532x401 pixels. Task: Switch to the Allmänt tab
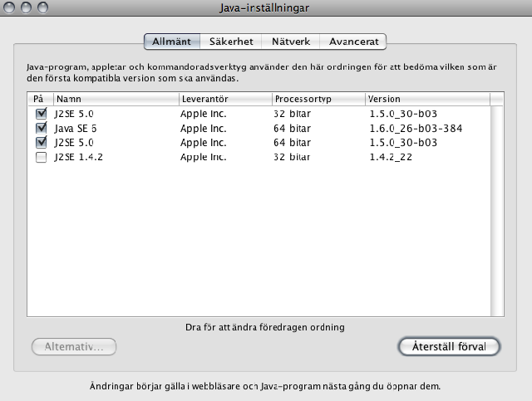coord(172,42)
